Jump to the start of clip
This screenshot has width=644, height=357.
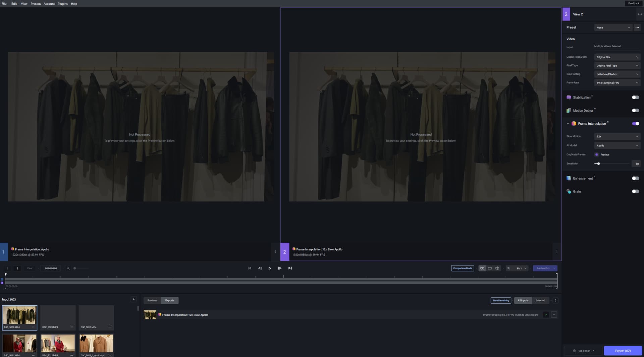pyautogui.click(x=249, y=268)
